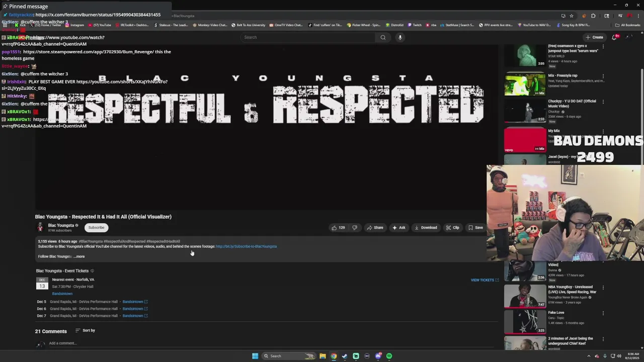Click title 2 minutes of Jace! being the underground Chief Keef
This screenshot has height=362, width=644.
pos(571,341)
